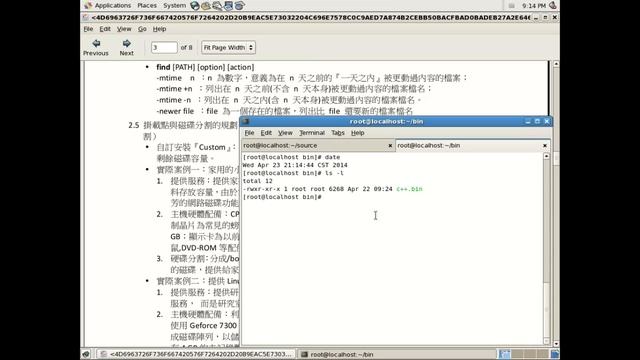Open Edit menu of document viewer
This screenshot has height=360, width=640.
click(x=105, y=29)
